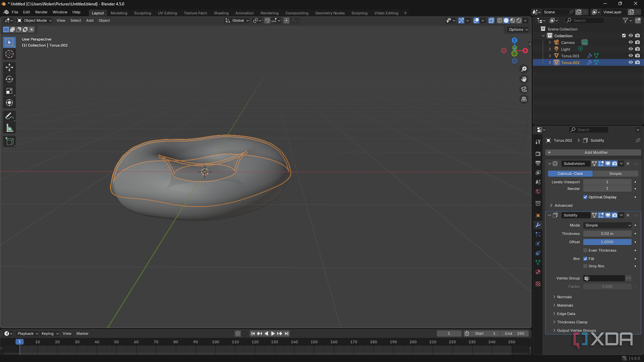Screen dimensions: 644x362
Task: Open the Physics properties tab
Action: [538, 244]
